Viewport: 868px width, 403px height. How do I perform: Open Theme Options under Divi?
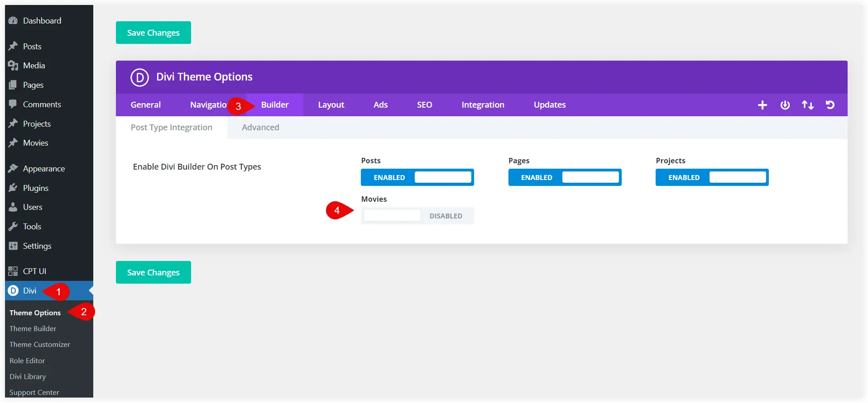[35, 313]
